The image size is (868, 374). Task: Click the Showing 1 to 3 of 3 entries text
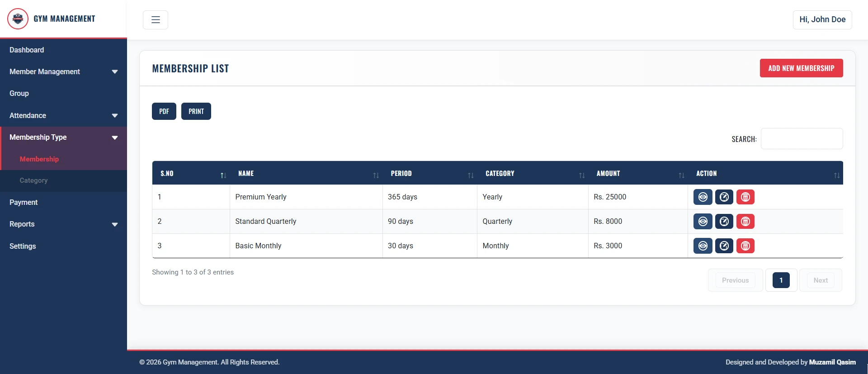tap(193, 272)
